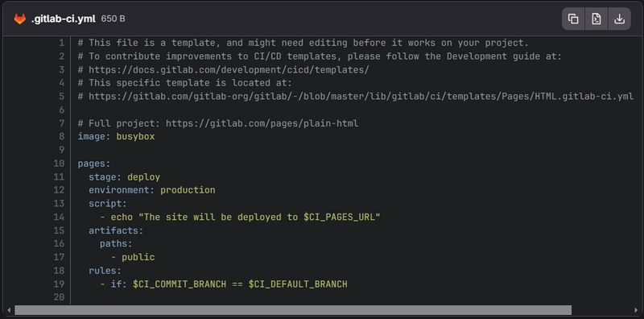This screenshot has width=644, height=319.
Task: Open raw file view icon
Action: (596, 19)
